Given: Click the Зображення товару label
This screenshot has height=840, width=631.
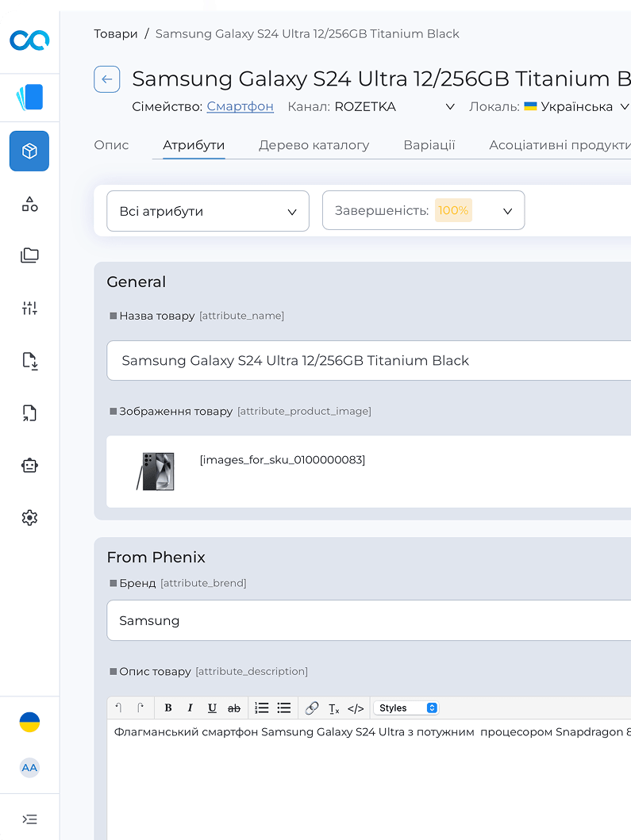Looking at the screenshot, I should point(176,412).
